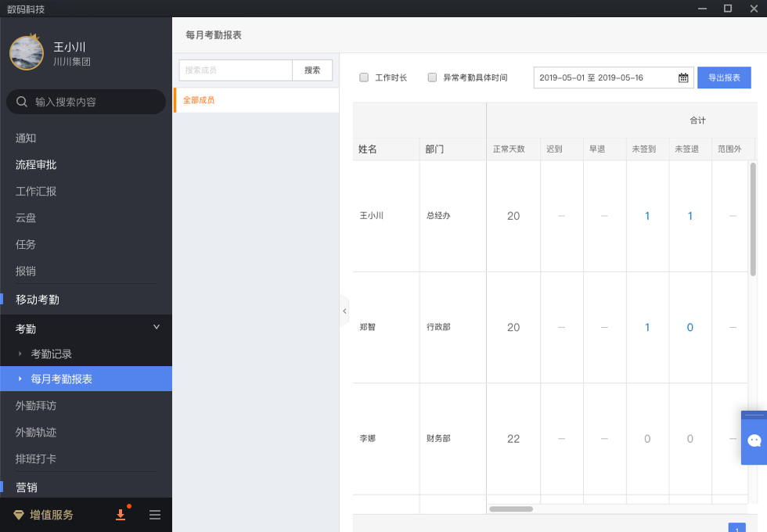Click the 范围外 column header

(x=729, y=149)
